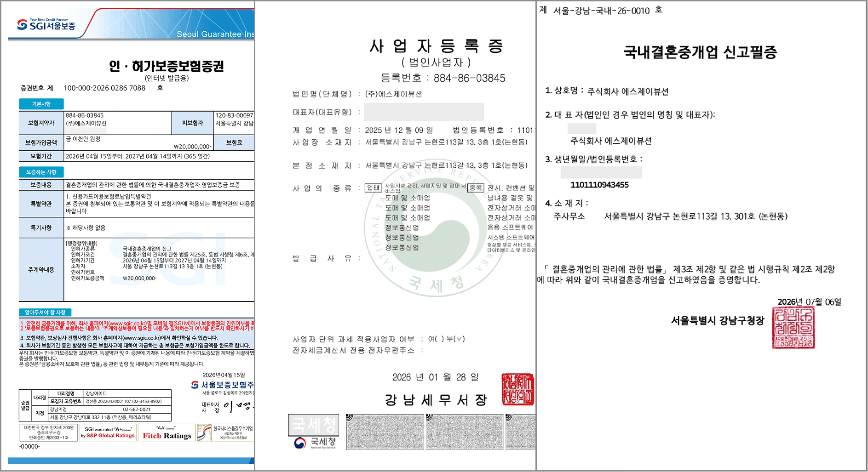Click the 사업자등록증 title
The height and width of the screenshot is (472, 868).
click(x=437, y=46)
